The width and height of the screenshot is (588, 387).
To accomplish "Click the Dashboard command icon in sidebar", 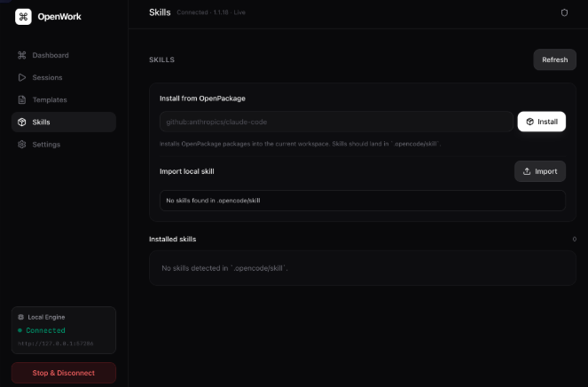I will point(22,55).
